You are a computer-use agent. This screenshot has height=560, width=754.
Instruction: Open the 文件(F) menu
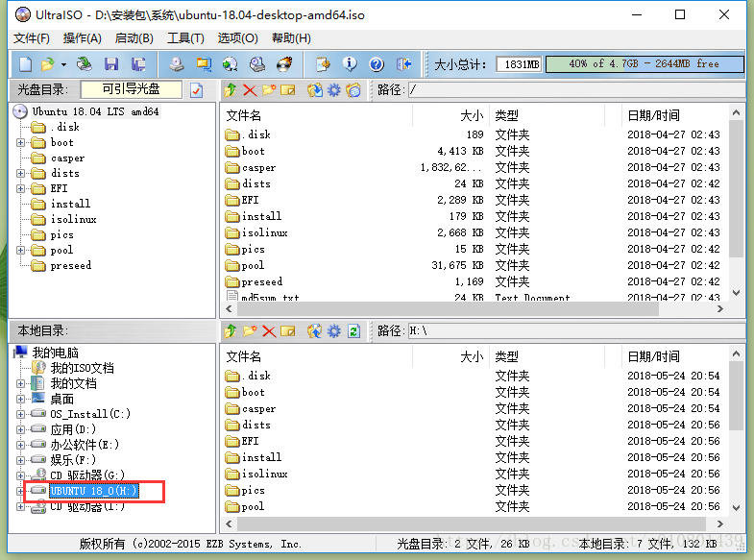click(x=32, y=38)
